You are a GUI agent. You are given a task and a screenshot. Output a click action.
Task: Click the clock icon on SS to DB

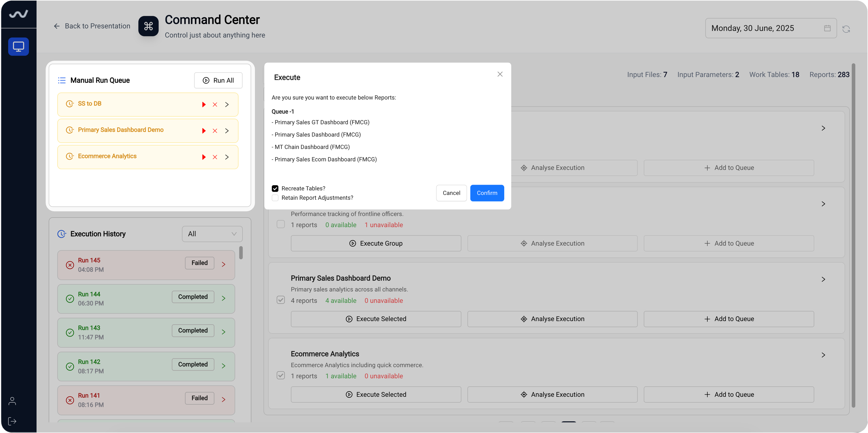coord(70,104)
